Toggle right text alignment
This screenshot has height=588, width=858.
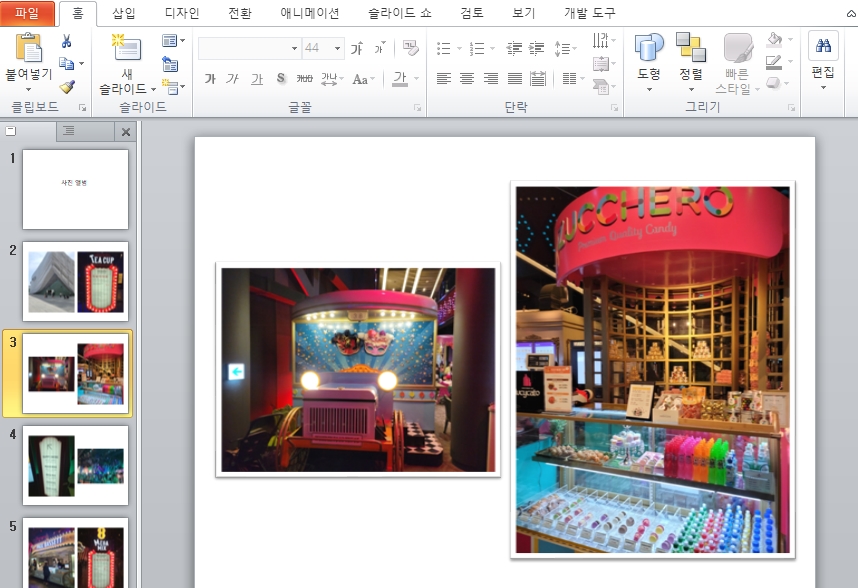point(491,79)
